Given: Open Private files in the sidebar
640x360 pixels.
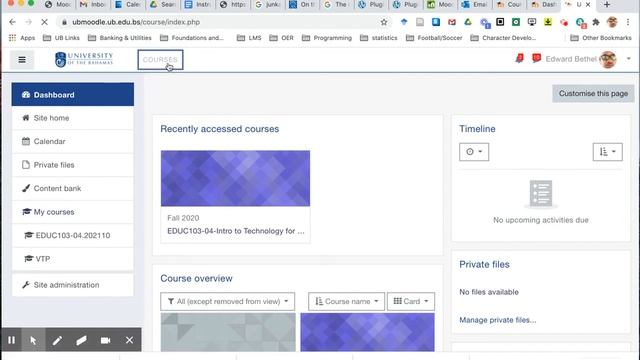Looking at the screenshot, I should coord(73,165).
